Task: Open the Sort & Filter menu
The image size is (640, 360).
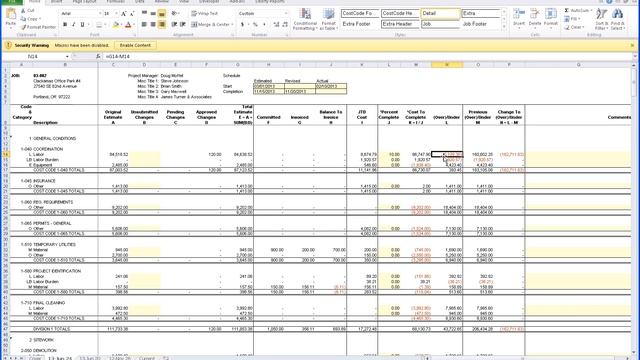Action: [601, 19]
